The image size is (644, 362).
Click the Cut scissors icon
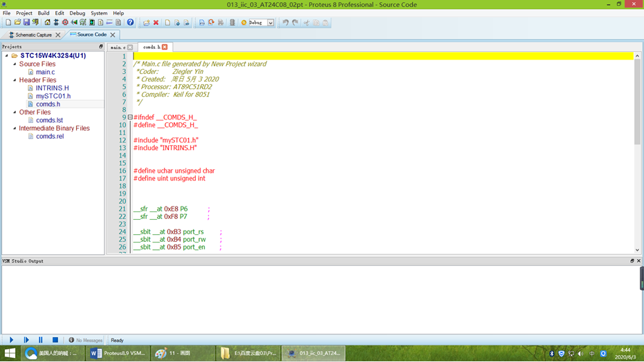point(306,23)
